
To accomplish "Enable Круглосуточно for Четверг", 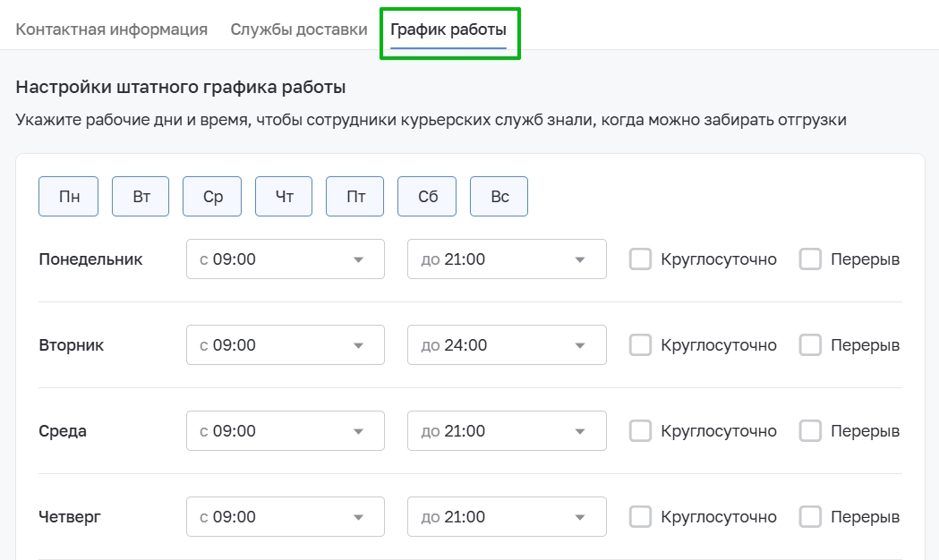I will tap(640, 516).
